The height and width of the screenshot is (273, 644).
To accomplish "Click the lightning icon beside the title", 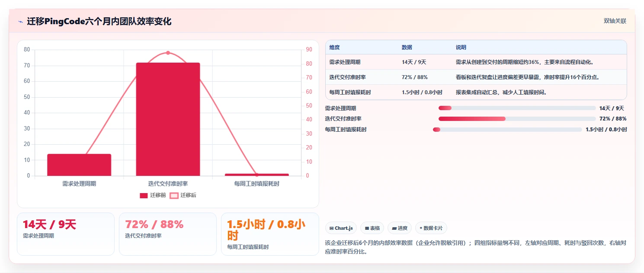I will 20,22.
